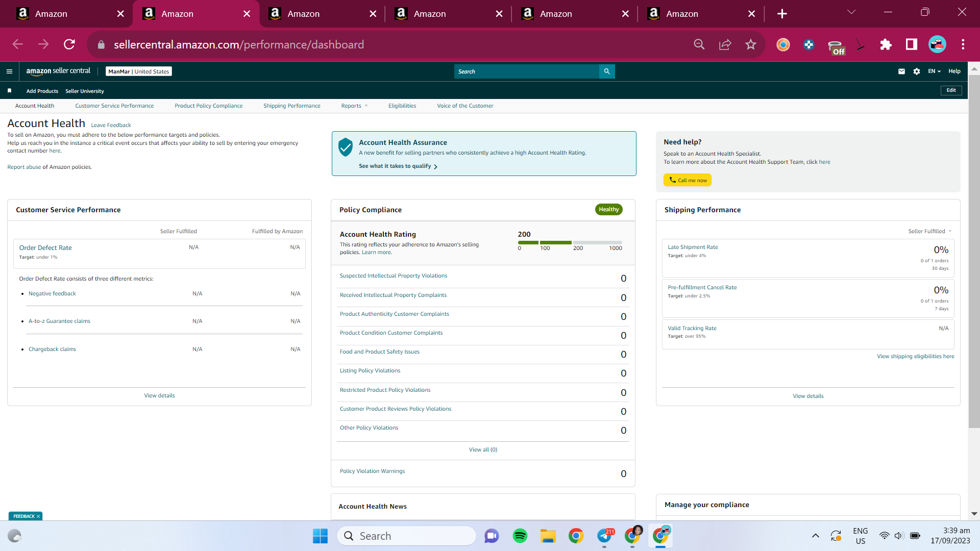Reload the page with refresh icon
The image size is (980, 551).
point(69,44)
